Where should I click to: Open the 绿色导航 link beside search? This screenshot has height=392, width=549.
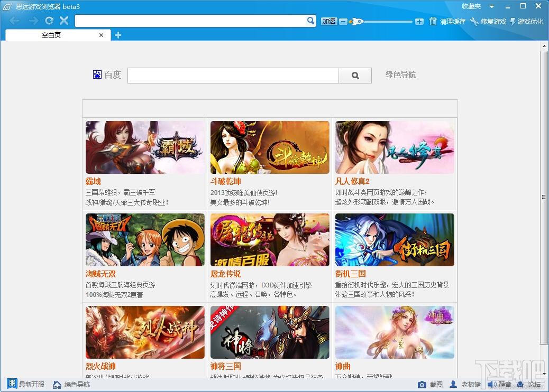click(400, 74)
